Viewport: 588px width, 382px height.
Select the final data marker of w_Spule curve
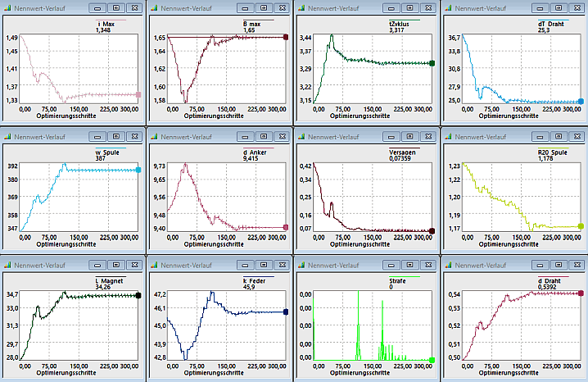(138, 170)
